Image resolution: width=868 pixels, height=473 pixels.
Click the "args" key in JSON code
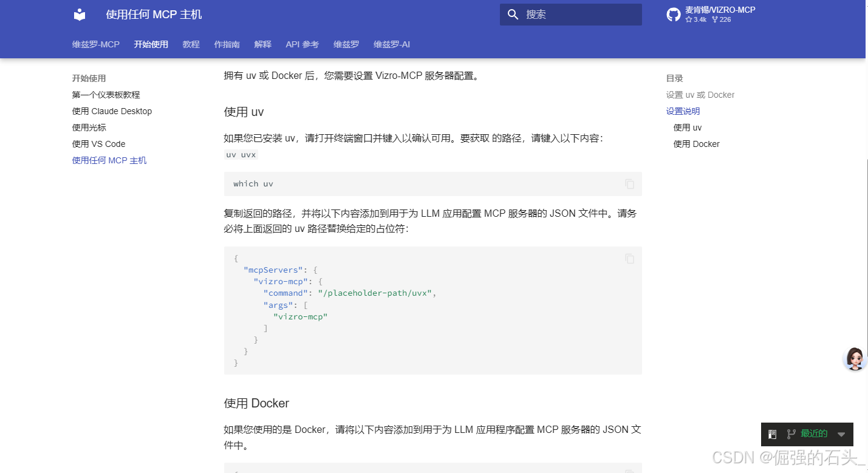point(278,305)
